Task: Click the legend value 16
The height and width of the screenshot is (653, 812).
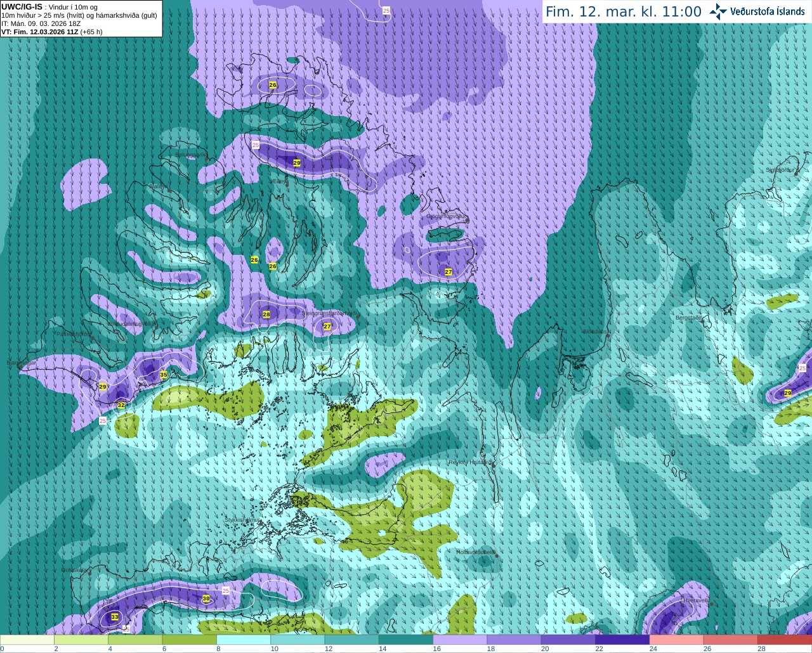Action: point(437,649)
